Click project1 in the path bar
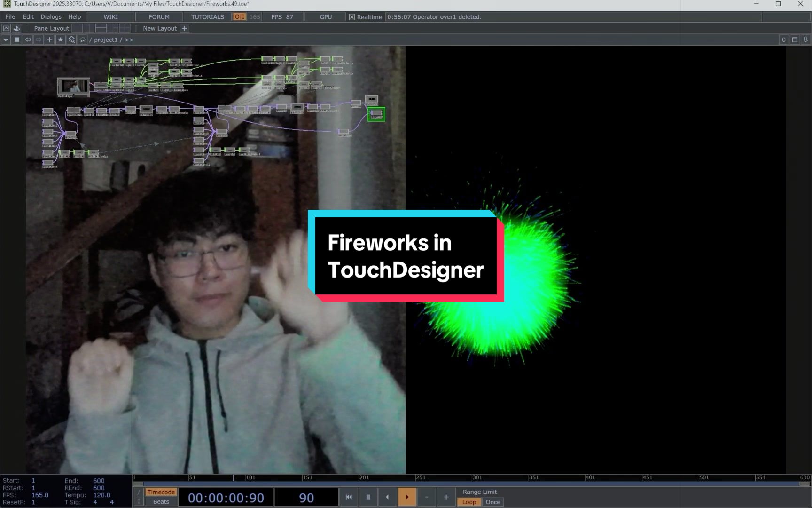Image resolution: width=812 pixels, height=508 pixels. tap(106, 40)
